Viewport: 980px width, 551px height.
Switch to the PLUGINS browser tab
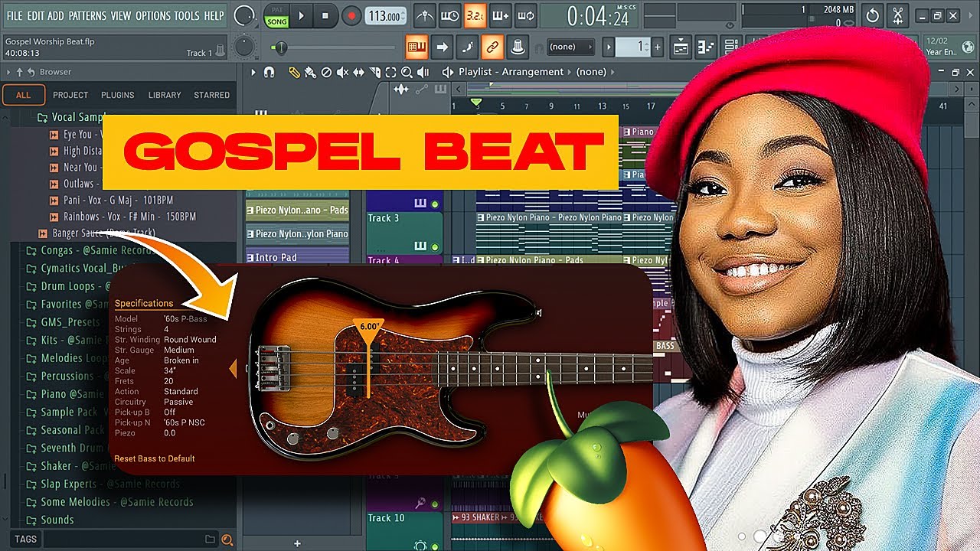tap(117, 95)
